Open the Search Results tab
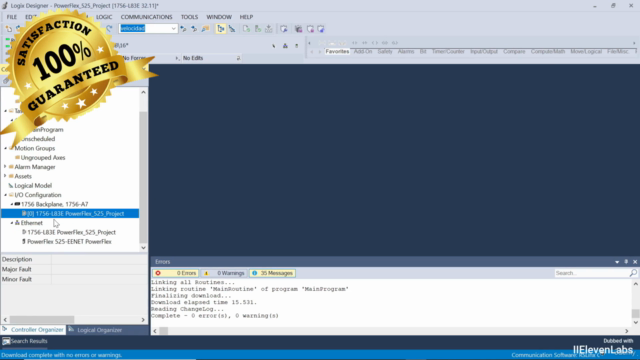Screen dimensions: 640x360 click(x=25, y=341)
